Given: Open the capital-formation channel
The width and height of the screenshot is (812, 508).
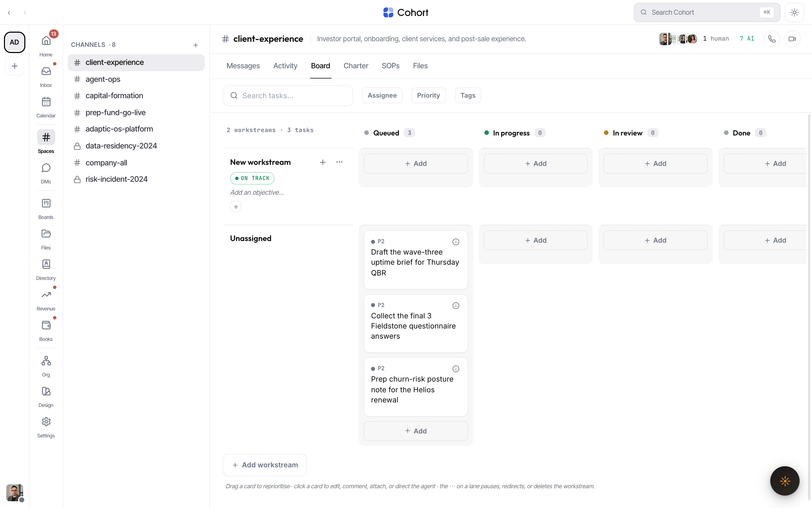Looking at the screenshot, I should [136, 96].
